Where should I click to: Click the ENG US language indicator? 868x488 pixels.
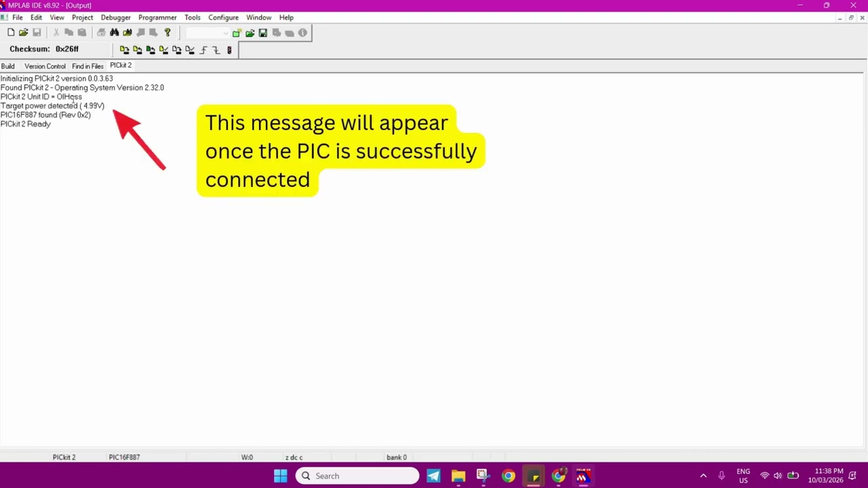click(x=743, y=476)
